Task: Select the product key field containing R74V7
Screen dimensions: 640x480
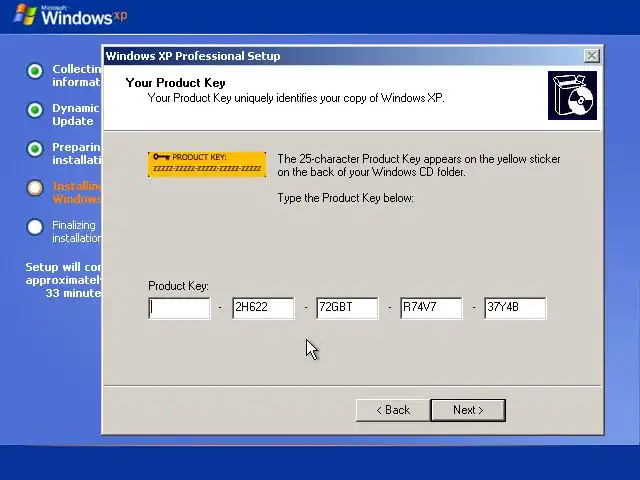Action: pyautogui.click(x=431, y=308)
